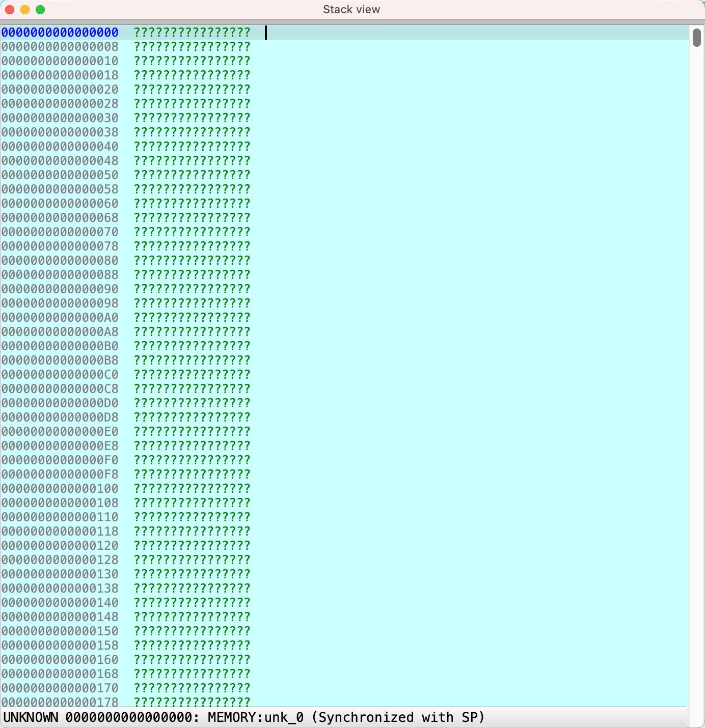
Task: Select stack address 0000000000000030
Action: coord(60,118)
